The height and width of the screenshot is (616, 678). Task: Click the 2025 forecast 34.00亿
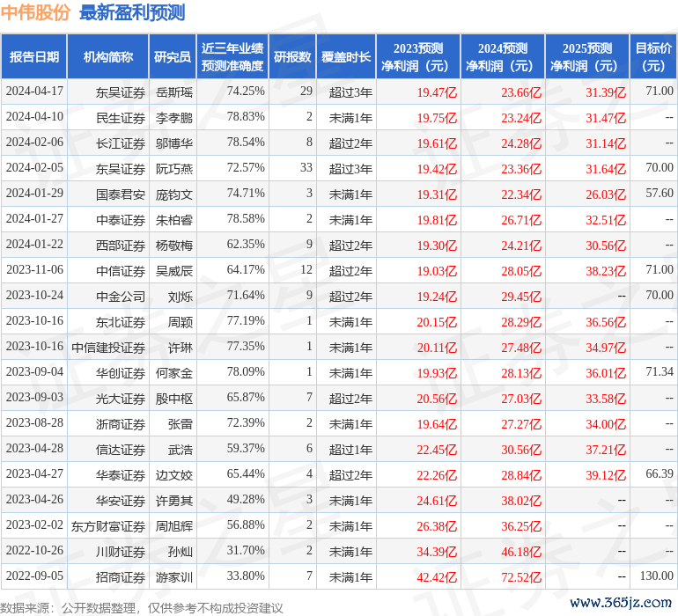click(x=606, y=423)
